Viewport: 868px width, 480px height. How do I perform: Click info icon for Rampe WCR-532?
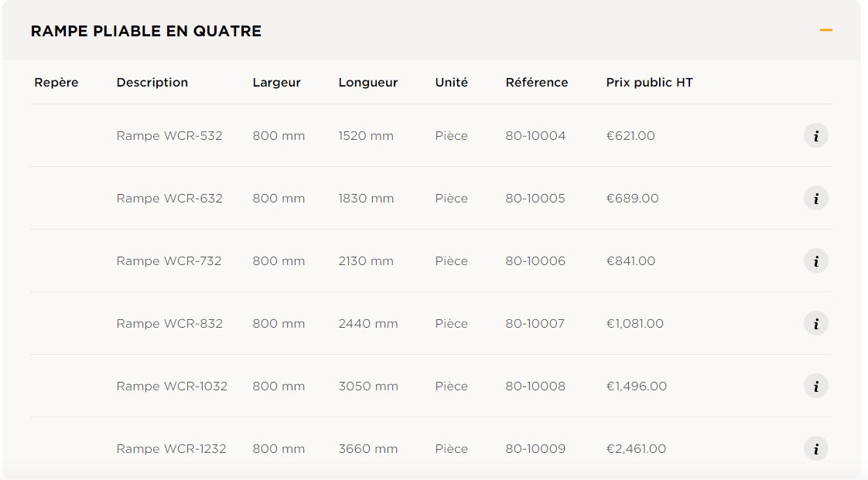point(815,136)
